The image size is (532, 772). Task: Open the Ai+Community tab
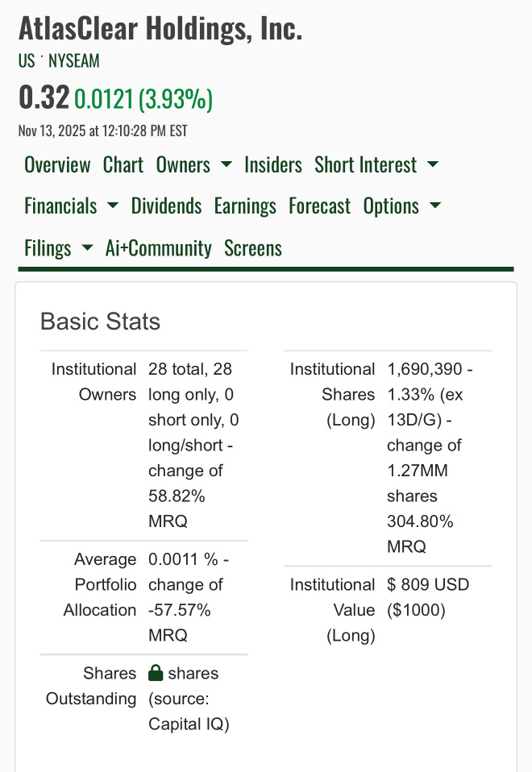pyautogui.click(x=159, y=248)
